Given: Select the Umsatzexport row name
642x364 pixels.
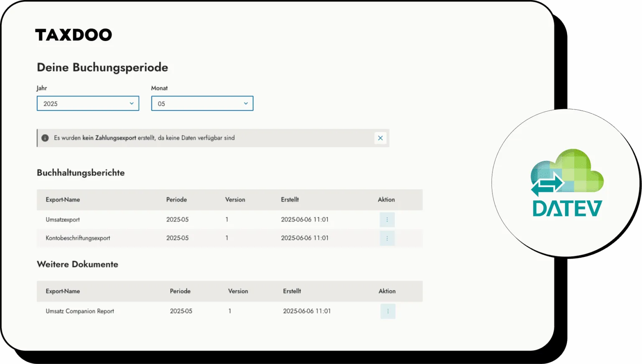Looking at the screenshot, I should 63,219.
